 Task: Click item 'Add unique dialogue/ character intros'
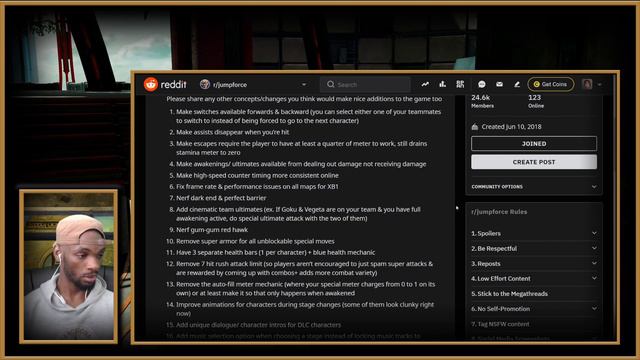click(x=258, y=325)
